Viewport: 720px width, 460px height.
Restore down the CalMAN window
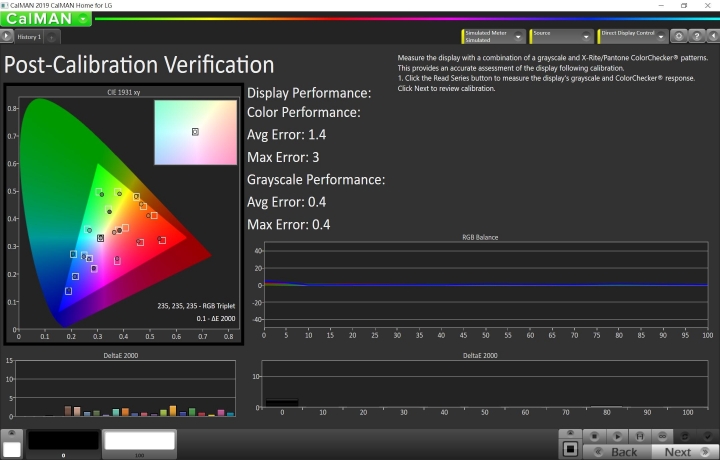tap(684, 6)
